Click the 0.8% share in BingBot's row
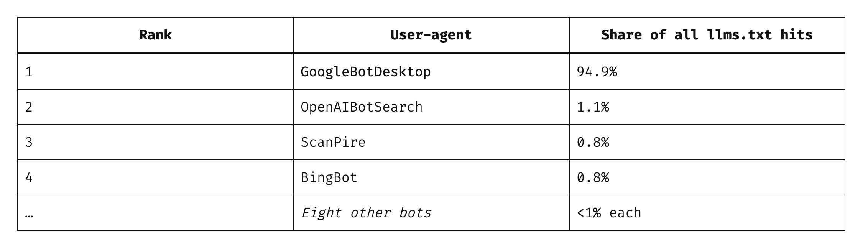This screenshot has width=868, height=243. [x=593, y=177]
